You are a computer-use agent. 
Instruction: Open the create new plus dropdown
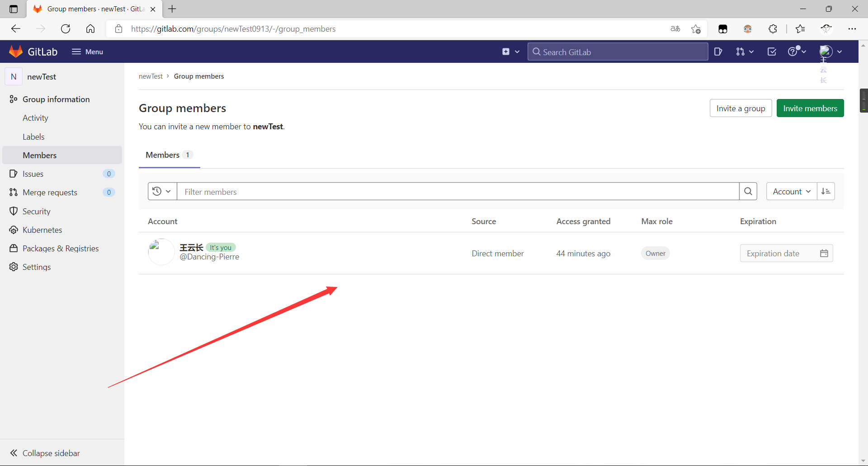tap(511, 52)
